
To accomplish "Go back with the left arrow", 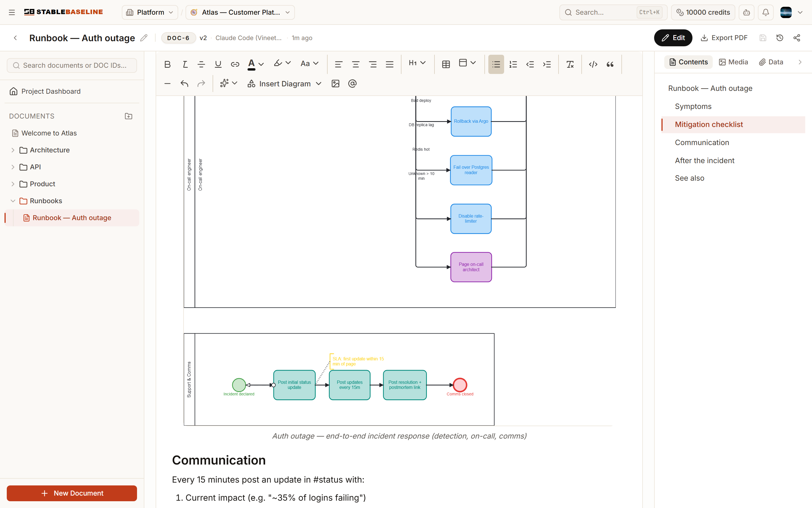I will [16, 38].
